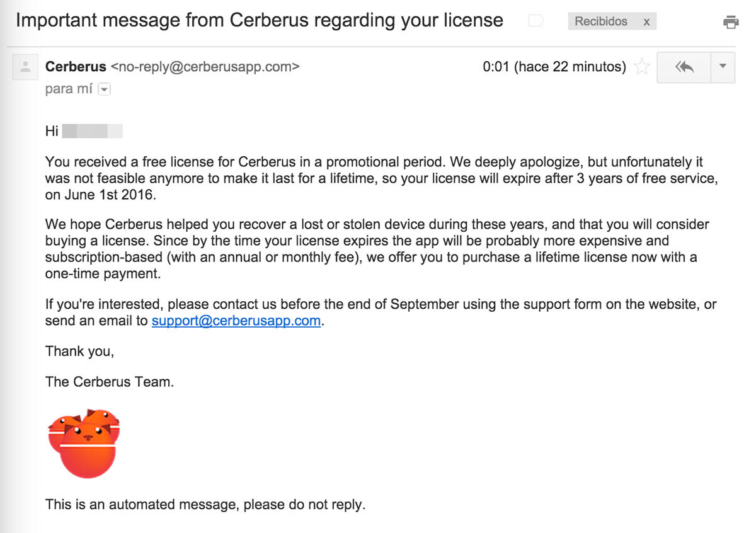Image resolution: width=756 pixels, height=533 pixels.
Task: Click the 0:01 (hace 22 minutos) timestamp
Action: coord(554,67)
